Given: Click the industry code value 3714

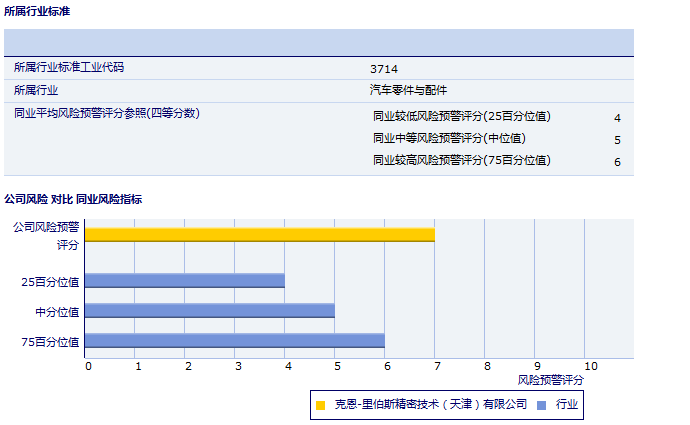Looking at the screenshot, I should (x=384, y=69).
